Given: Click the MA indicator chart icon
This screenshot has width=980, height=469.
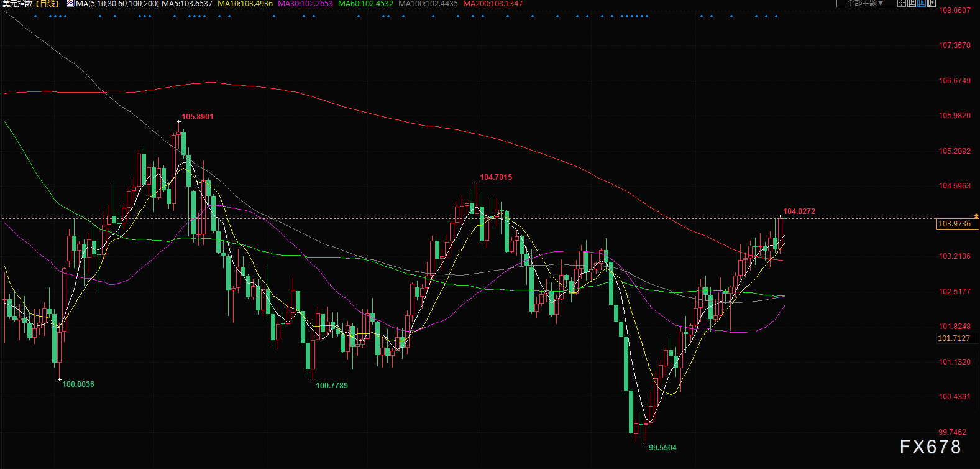Looking at the screenshot, I should click(70, 4).
